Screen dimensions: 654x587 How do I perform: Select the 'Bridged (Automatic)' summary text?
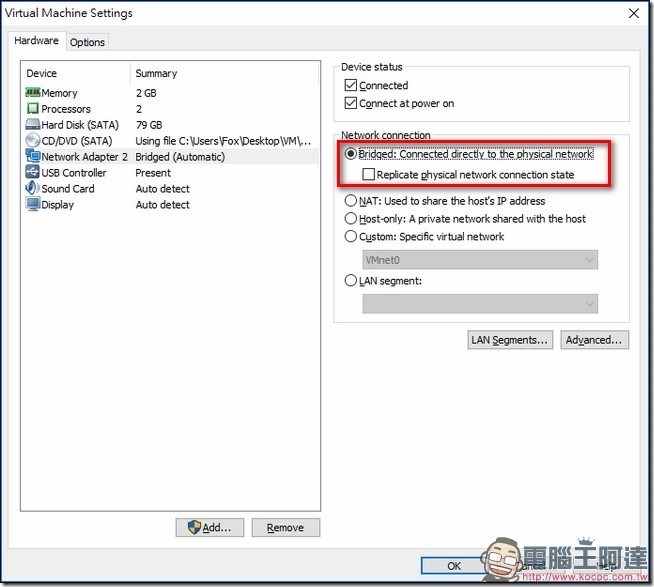[x=180, y=157]
